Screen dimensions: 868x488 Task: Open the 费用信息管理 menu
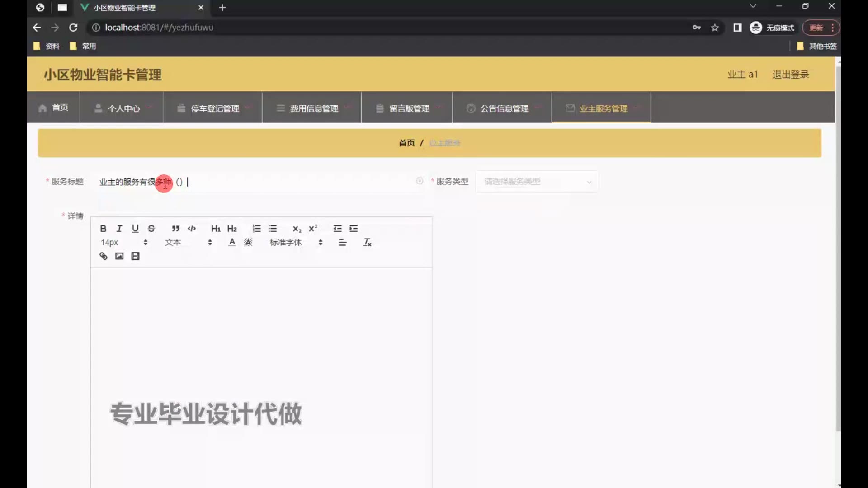point(314,108)
